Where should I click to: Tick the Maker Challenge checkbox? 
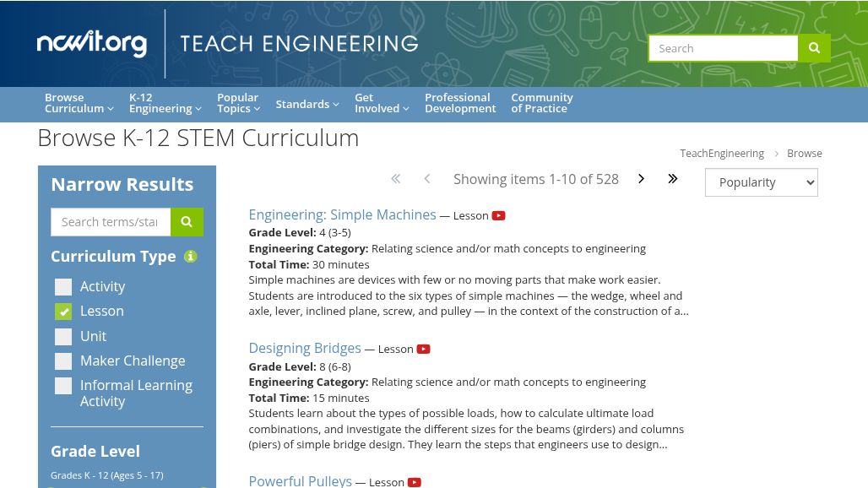pos(63,361)
